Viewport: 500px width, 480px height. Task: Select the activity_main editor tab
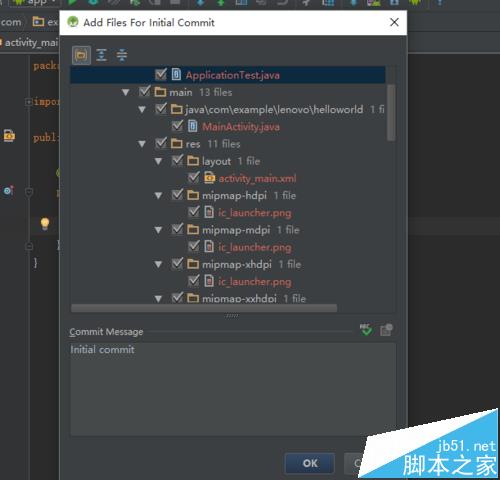pyautogui.click(x=29, y=43)
